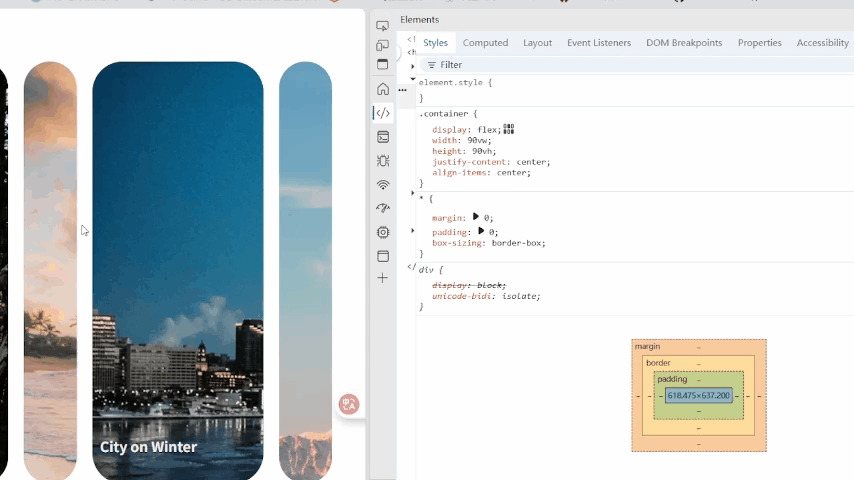The image size is (854, 480).
Task: Open the Elements tool icon
Action: pos(383,113)
